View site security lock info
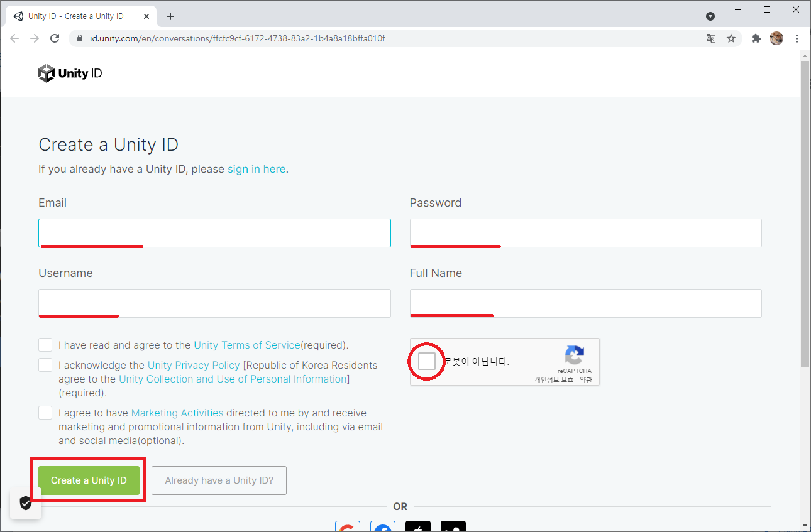Screen dimensions: 811x532 tap(79, 38)
